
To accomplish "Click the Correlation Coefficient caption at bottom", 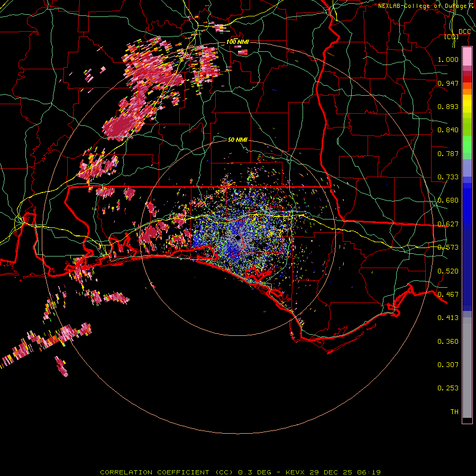I will [240, 472].
